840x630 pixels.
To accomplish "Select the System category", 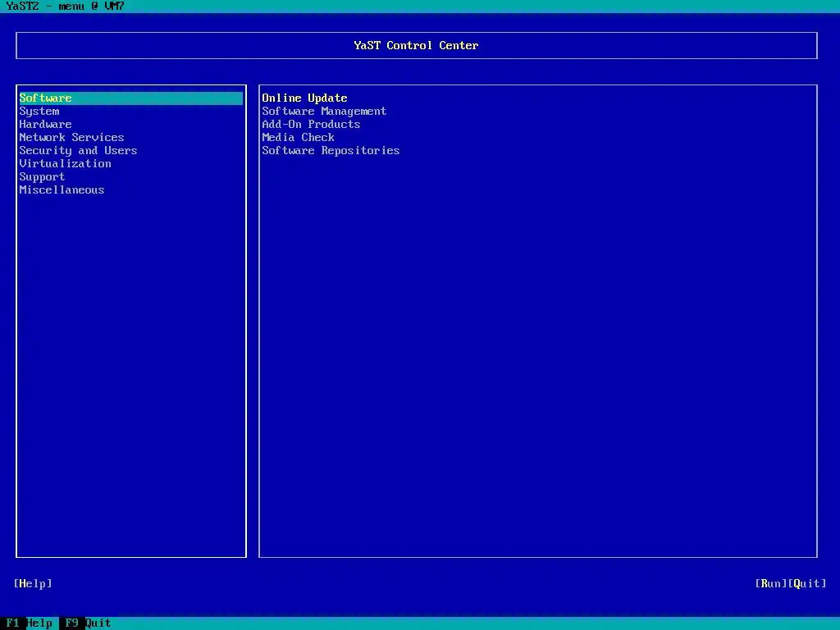I will click(x=39, y=112).
